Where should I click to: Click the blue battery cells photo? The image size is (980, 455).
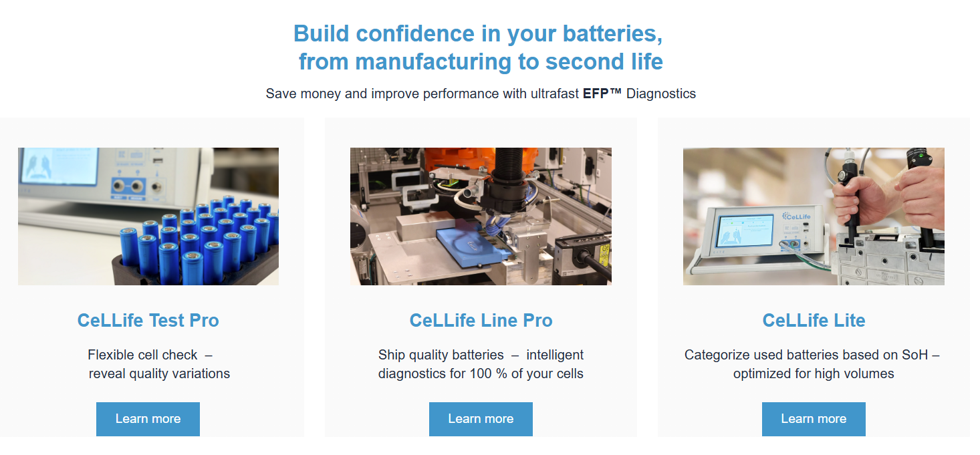(x=148, y=216)
